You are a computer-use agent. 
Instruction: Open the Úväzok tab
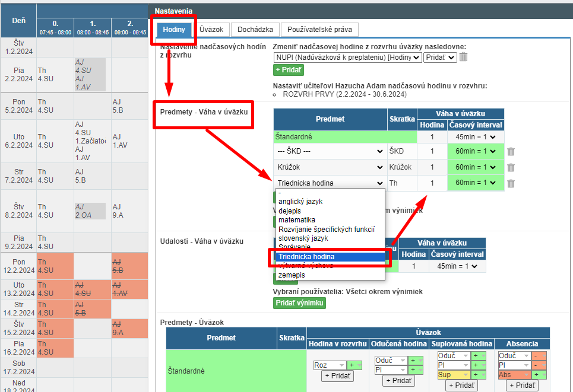pyautogui.click(x=211, y=30)
